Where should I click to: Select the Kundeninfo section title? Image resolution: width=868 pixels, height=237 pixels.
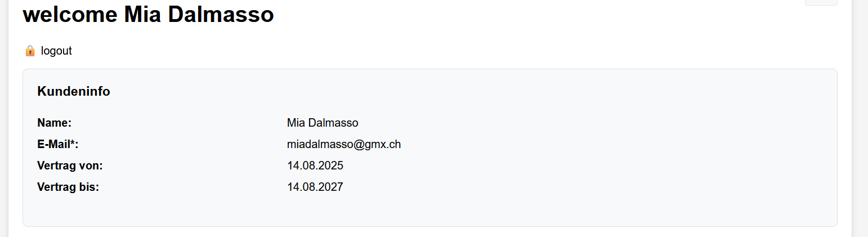pos(74,91)
